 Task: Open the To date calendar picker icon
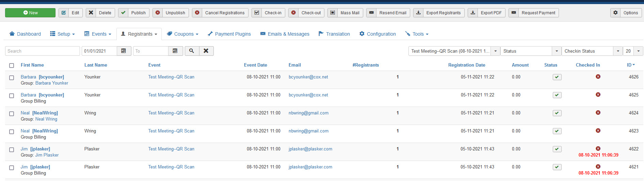tap(175, 51)
